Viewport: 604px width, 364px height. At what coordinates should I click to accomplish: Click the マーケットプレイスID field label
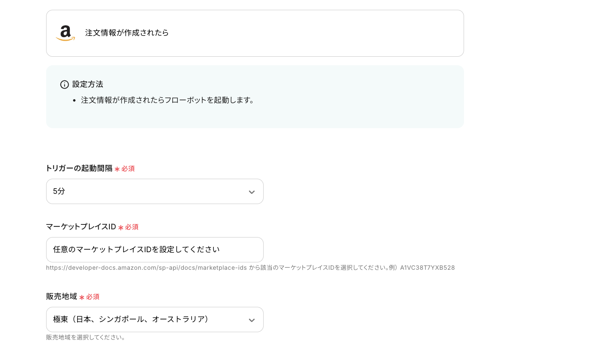[81, 227]
